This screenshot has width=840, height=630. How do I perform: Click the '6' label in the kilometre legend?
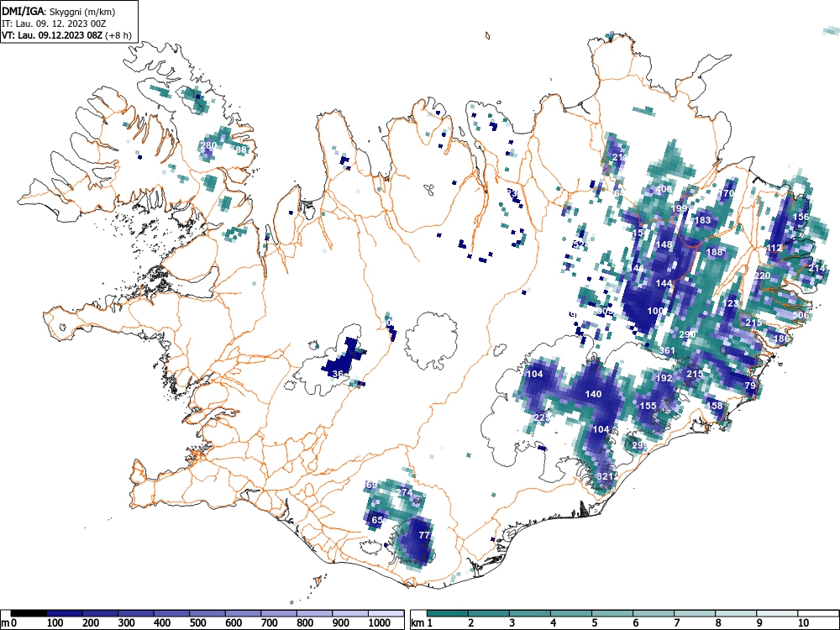pos(635,623)
